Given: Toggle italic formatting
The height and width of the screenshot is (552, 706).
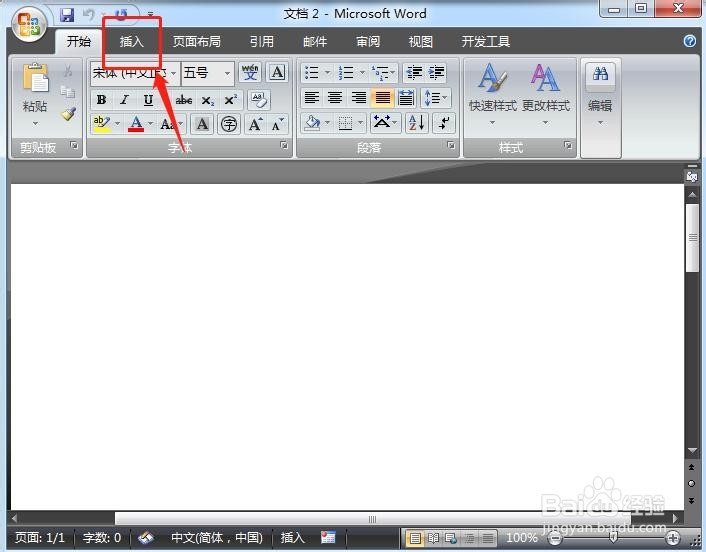Looking at the screenshot, I should pyautogui.click(x=125, y=100).
